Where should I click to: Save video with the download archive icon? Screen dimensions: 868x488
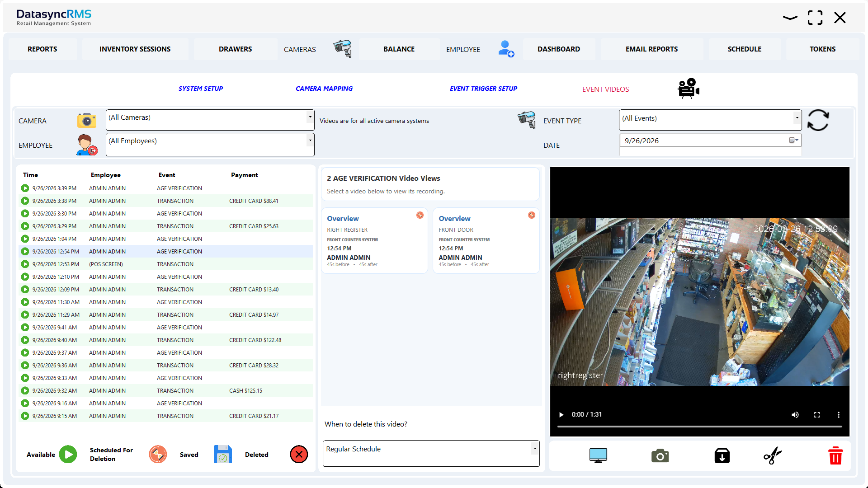(722, 456)
